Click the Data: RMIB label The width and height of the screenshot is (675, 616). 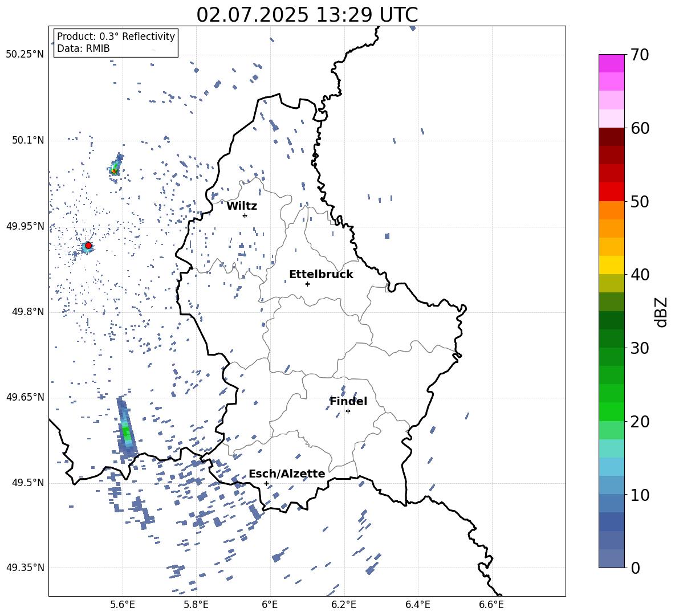pos(83,48)
